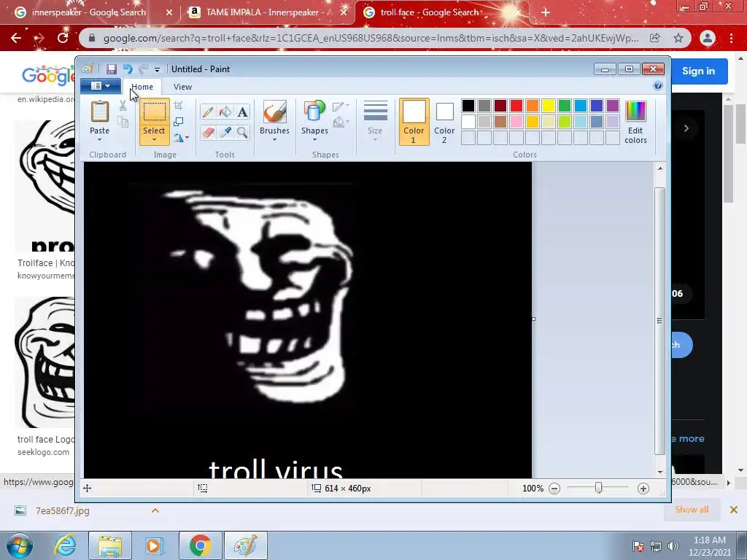Screen dimensions: 747x560
Task: Click Chrome's bookmark star icon
Action: click(678, 38)
